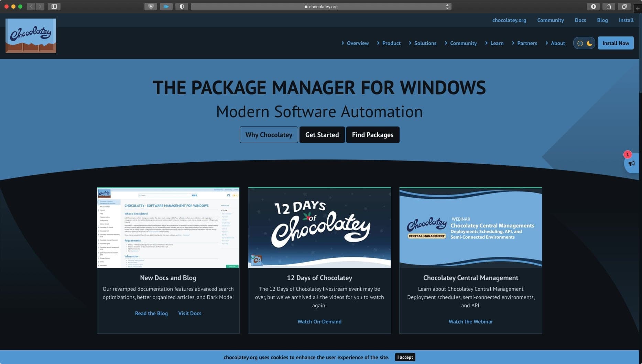The width and height of the screenshot is (642, 364).
Task: Switch to dark mode with moon icon
Action: click(x=589, y=43)
